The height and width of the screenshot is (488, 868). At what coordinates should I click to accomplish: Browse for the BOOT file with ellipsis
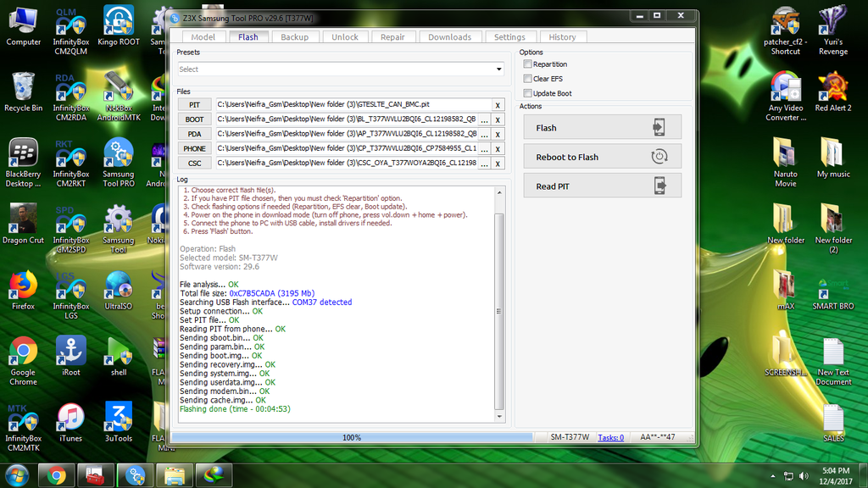pyautogui.click(x=484, y=119)
